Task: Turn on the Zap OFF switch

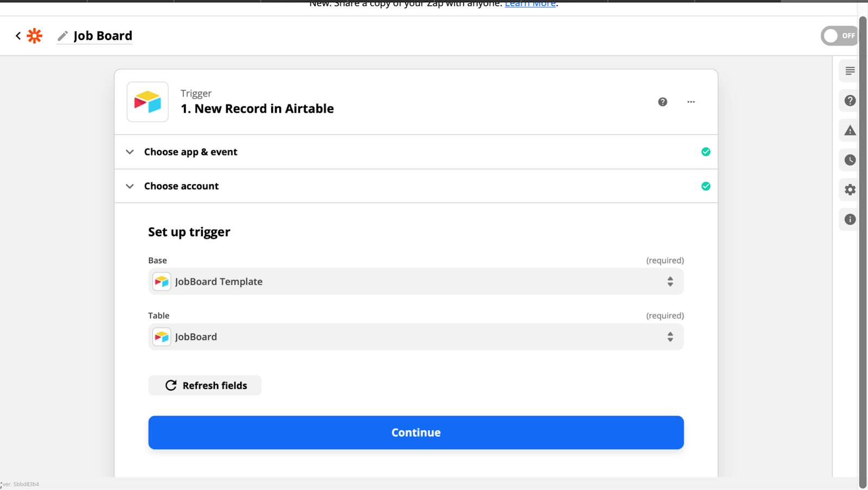Action: (x=840, y=36)
